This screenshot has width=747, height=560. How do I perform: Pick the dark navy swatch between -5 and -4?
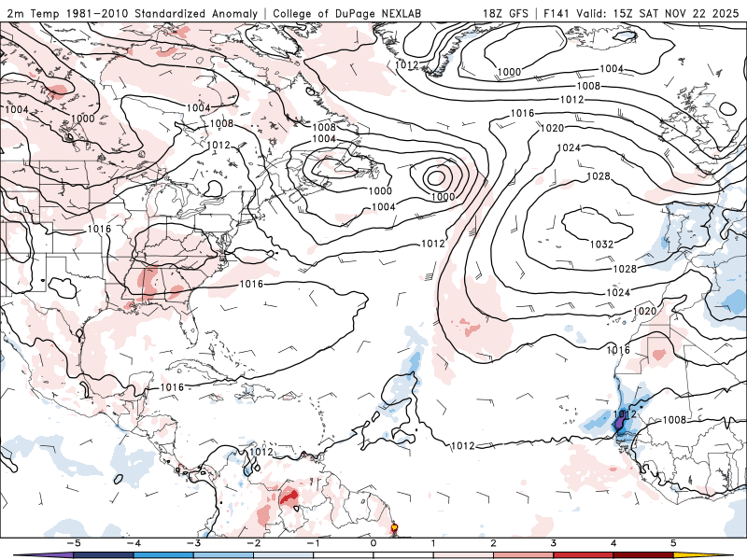click(104, 555)
